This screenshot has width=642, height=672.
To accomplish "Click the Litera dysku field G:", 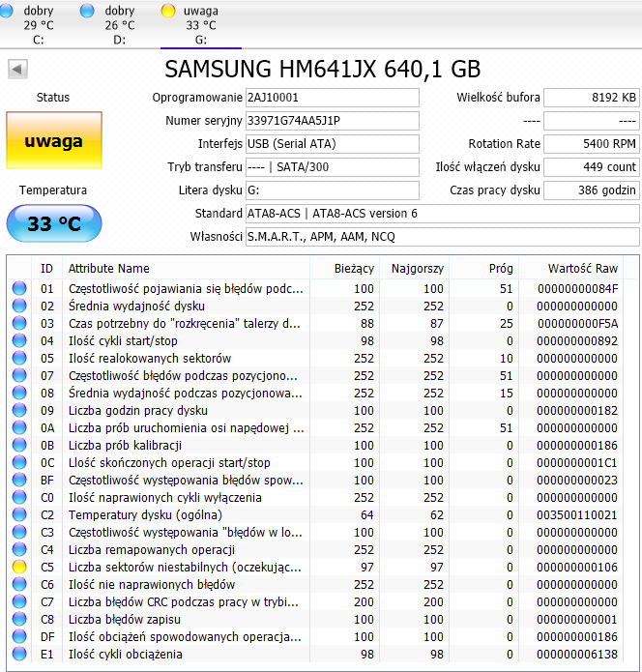I will click(333, 190).
